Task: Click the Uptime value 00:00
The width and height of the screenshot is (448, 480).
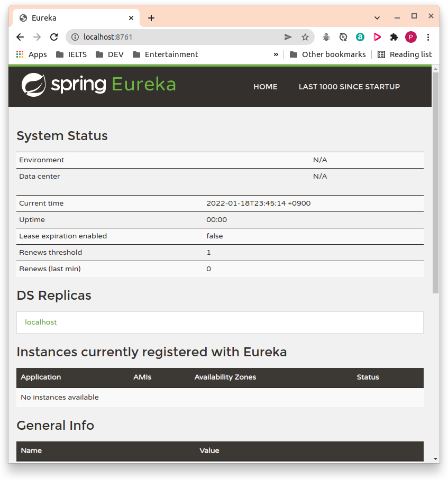Action: [216, 220]
